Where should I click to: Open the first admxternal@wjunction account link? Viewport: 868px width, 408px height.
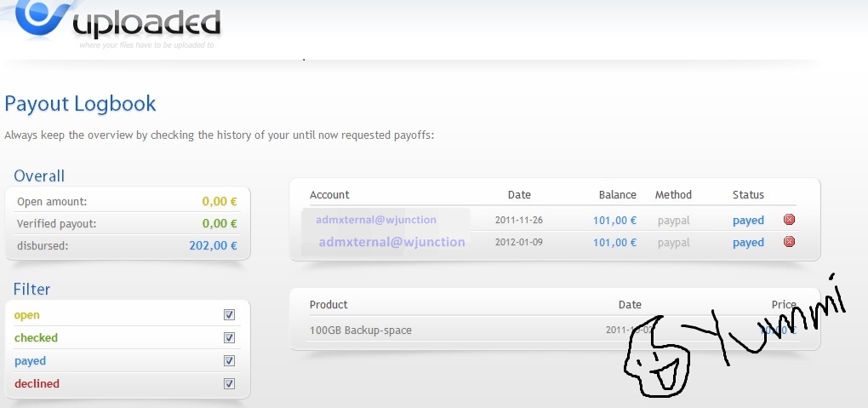(376, 220)
